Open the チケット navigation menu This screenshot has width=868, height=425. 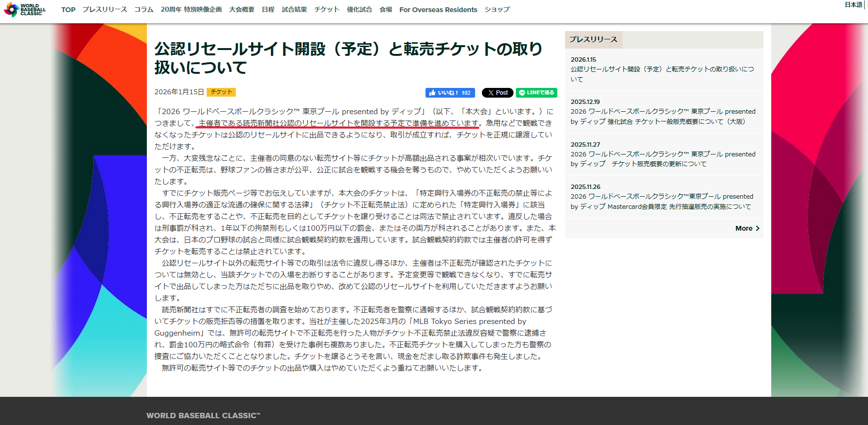[327, 10]
